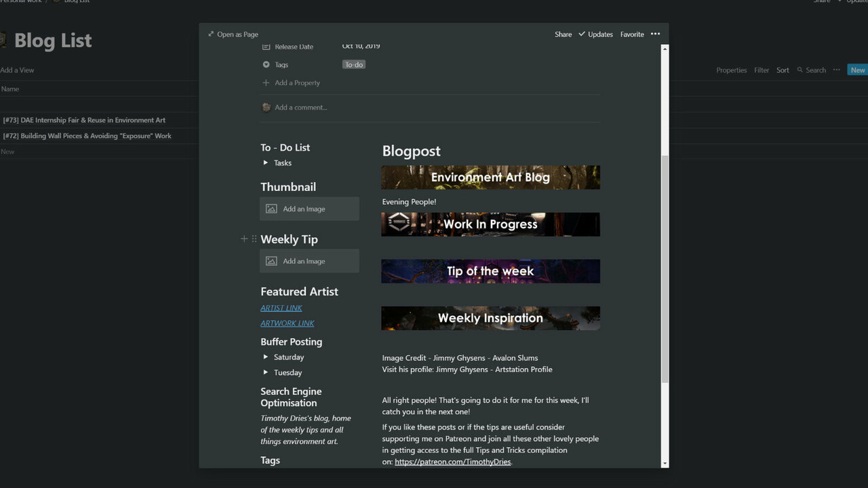The width and height of the screenshot is (868, 488).
Task: Click the scrollbar down arrow in the modal
Action: 665,464
